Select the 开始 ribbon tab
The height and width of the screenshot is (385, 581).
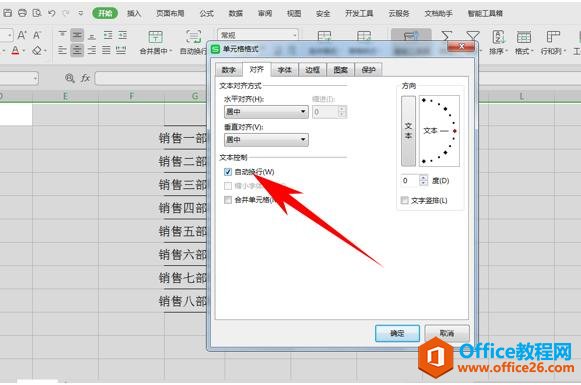[x=105, y=13]
